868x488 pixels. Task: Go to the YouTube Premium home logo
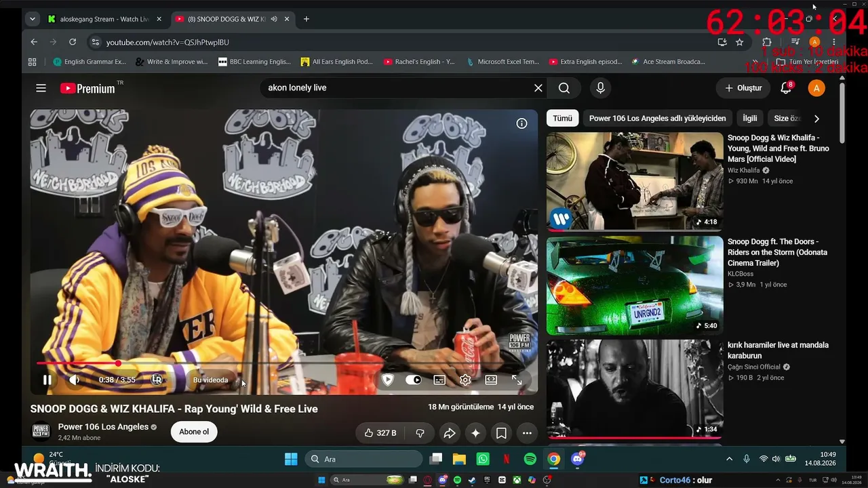point(87,88)
